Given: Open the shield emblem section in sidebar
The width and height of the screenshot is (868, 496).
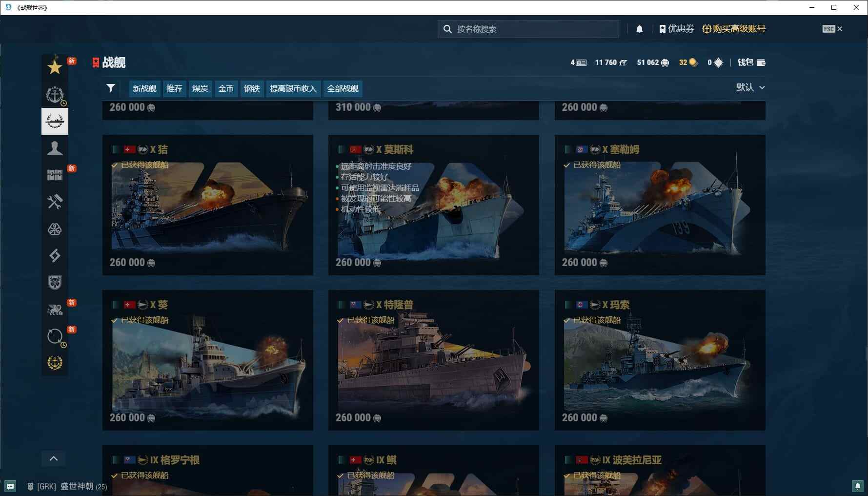Looking at the screenshot, I should [55, 282].
